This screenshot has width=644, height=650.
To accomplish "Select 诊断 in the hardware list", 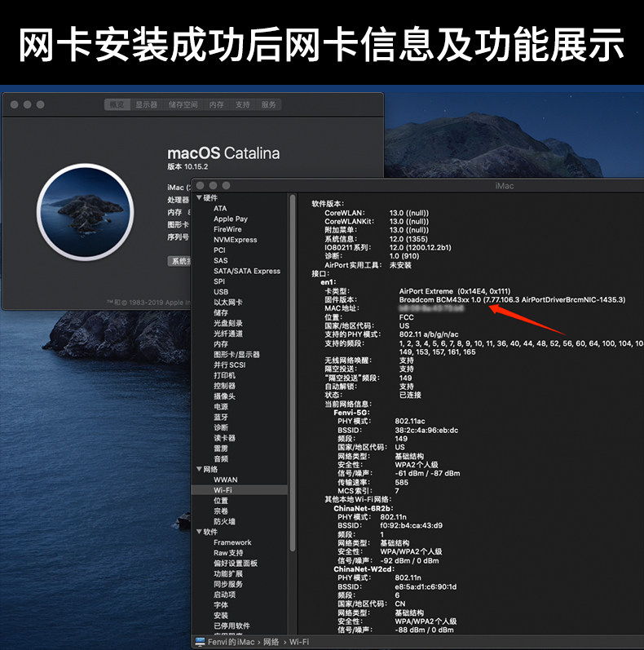I will coord(221,427).
